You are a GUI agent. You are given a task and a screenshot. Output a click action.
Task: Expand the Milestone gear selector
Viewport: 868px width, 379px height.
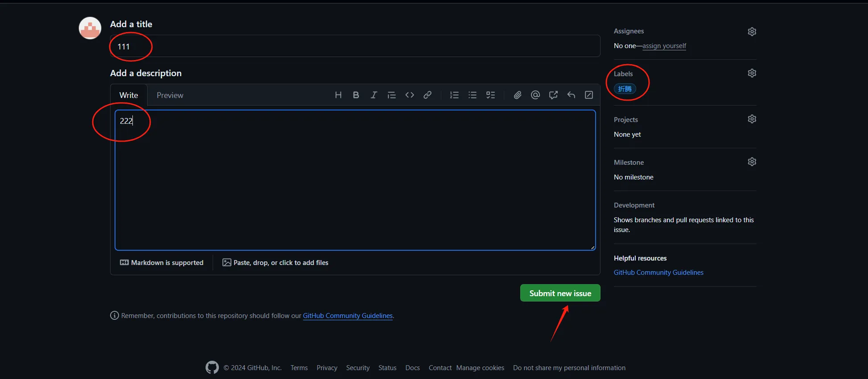tap(752, 162)
